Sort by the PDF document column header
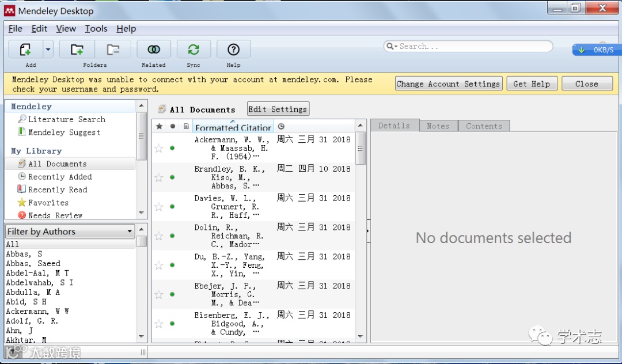Screen dimensions: 622x364 pos(186,126)
